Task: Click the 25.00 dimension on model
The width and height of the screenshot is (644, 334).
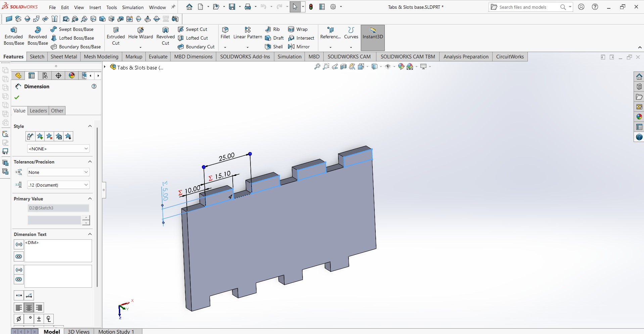Action: tap(227, 157)
